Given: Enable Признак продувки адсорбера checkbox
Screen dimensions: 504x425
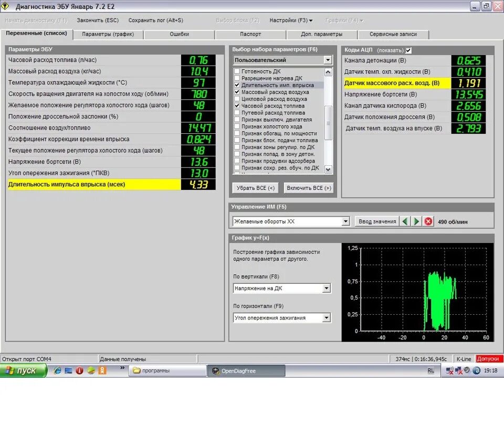Looking at the screenshot, I should 237,161.
